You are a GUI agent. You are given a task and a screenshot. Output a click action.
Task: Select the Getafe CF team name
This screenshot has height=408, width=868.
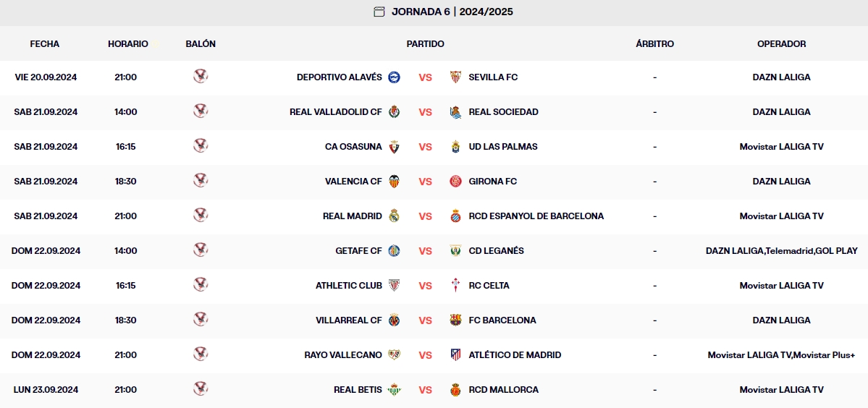point(358,251)
